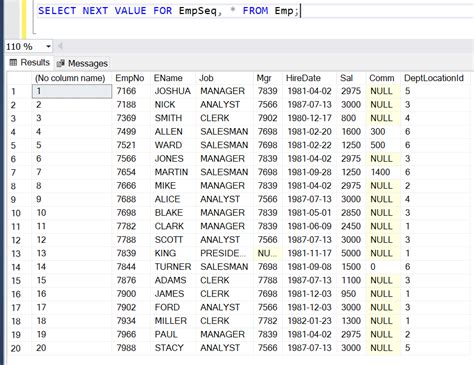Screen dimensions: 474x365
Task: Click inside the SQL query editor text
Action: [x=169, y=11]
